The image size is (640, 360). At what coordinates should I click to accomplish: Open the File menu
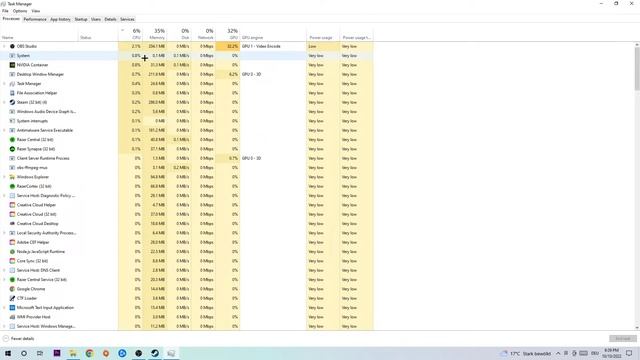[5, 11]
